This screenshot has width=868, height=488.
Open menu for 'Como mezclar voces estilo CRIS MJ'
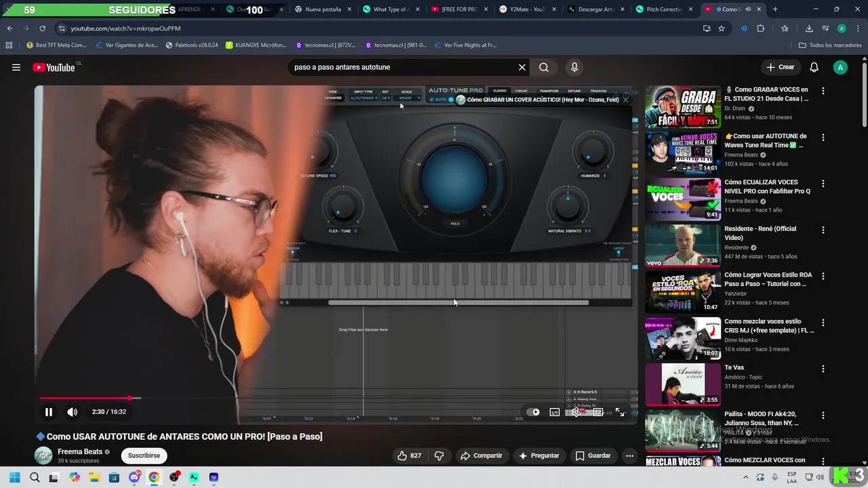tap(823, 323)
